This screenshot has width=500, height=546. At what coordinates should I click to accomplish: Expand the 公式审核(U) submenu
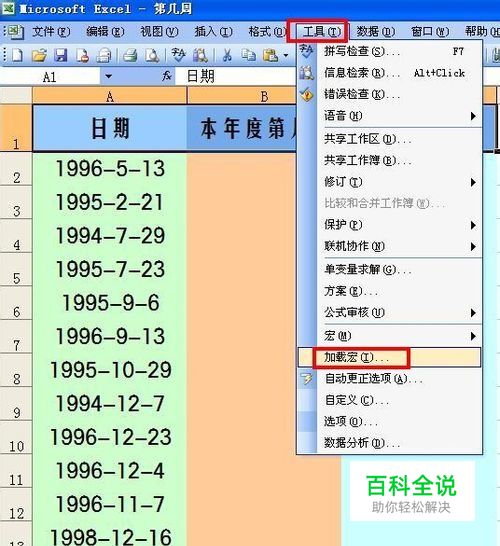coord(473,313)
